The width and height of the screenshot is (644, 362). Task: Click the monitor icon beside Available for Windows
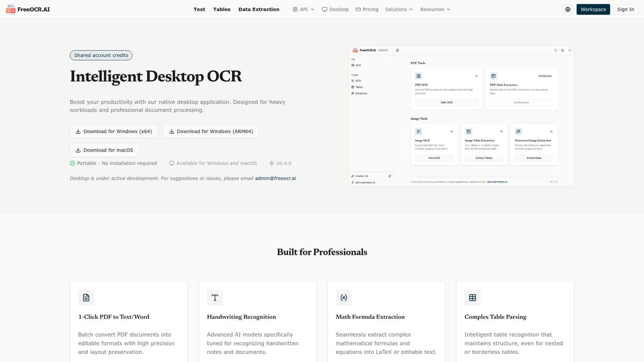pyautogui.click(x=172, y=163)
